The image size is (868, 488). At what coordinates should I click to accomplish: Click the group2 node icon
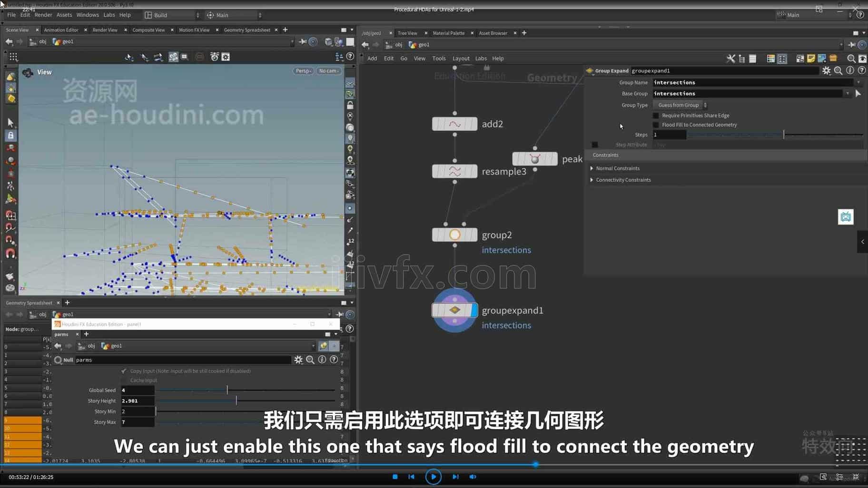pos(454,235)
